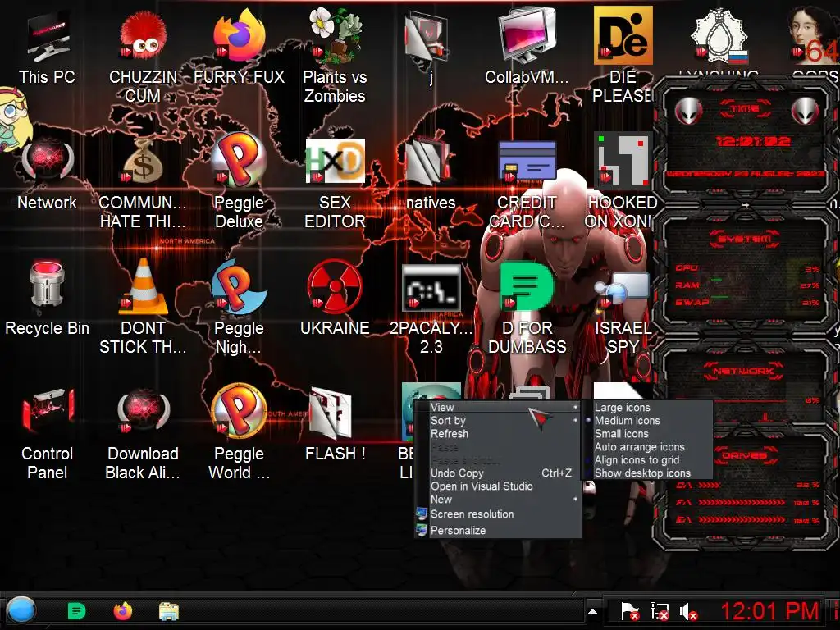
Task: Open the Plants vs Zombies shortcut
Action: click(x=336, y=35)
